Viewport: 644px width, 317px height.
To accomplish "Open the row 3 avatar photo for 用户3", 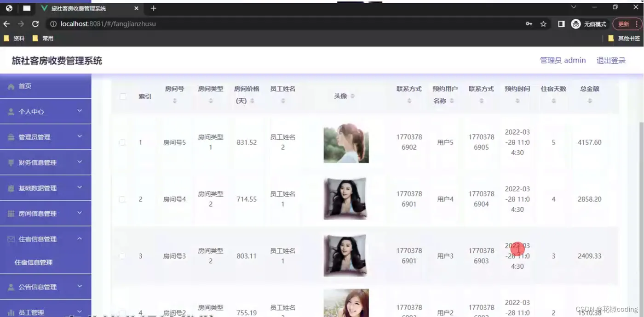I will [345, 255].
